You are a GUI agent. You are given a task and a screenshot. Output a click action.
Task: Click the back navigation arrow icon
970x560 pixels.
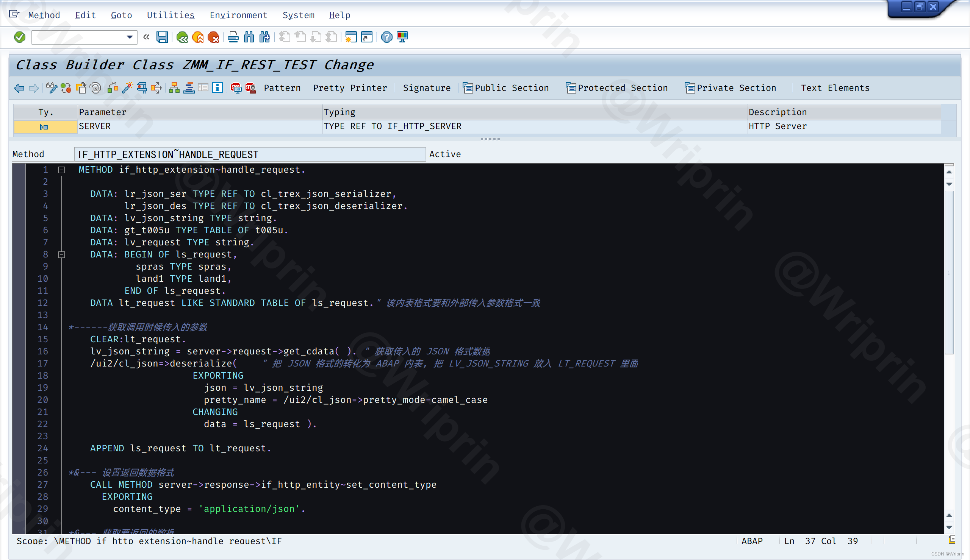click(x=18, y=88)
